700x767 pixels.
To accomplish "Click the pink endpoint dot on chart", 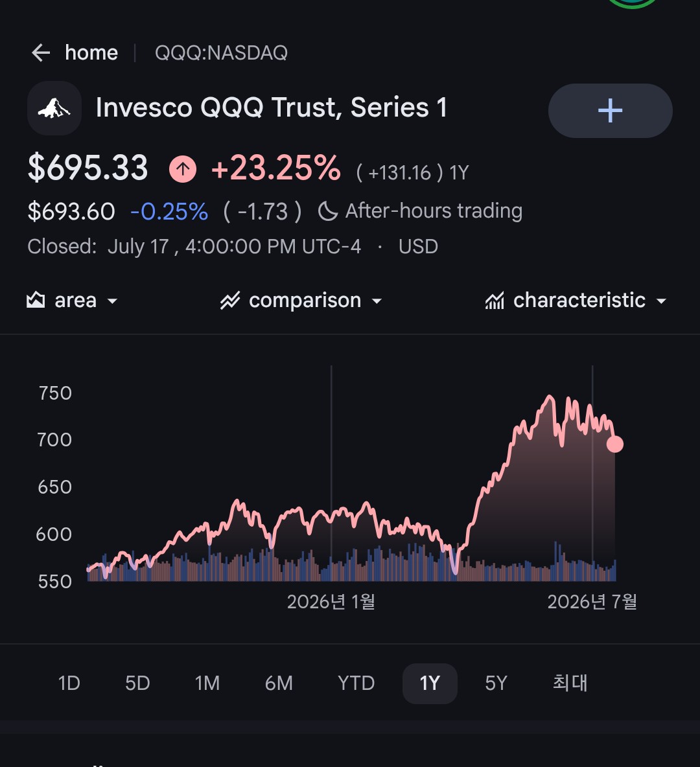I will tap(615, 444).
